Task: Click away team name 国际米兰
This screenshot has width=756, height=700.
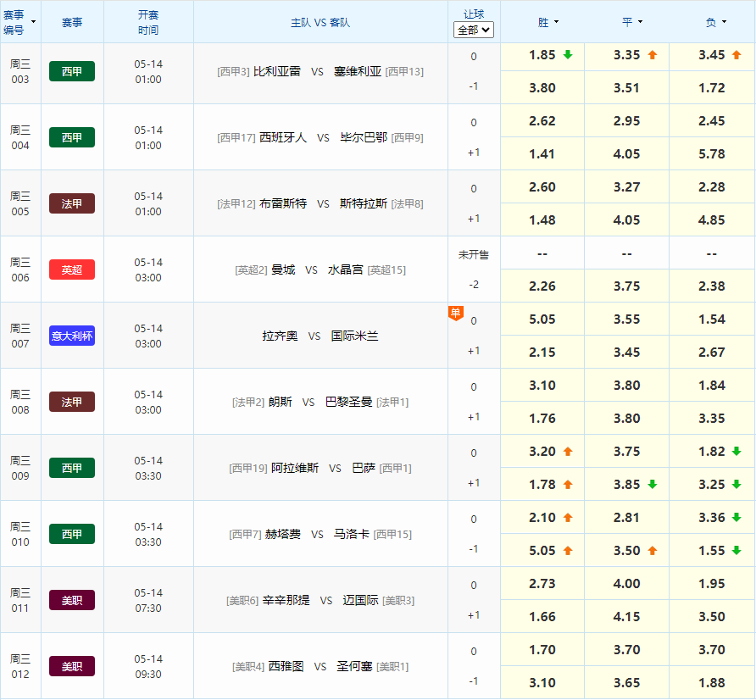Action: 355,336
